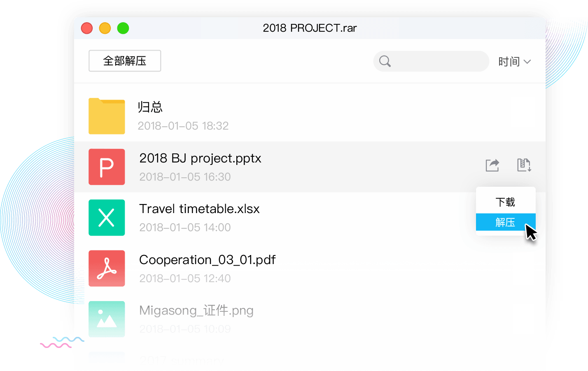
Task: Click the green Excel file icon
Action: tap(107, 218)
